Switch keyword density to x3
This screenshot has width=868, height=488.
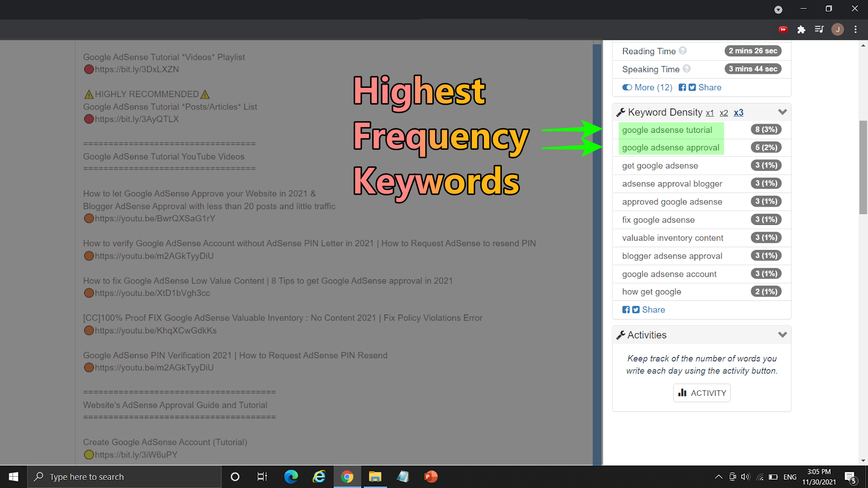[738, 113]
